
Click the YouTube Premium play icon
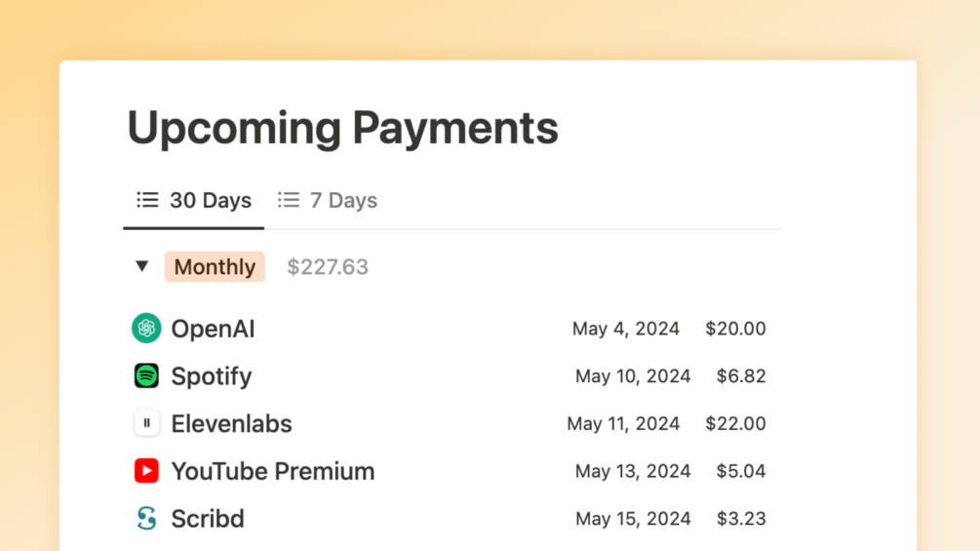pyautogui.click(x=146, y=471)
